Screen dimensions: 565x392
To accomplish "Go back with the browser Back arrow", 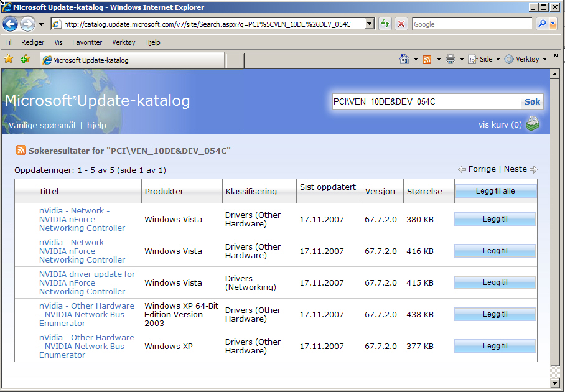I will (10, 24).
